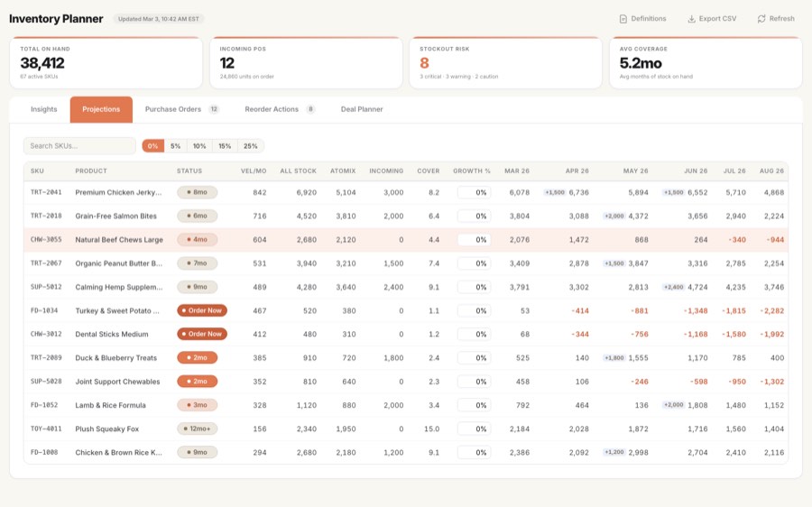
Task: Click the count badge on Reorder Actions
Action: (x=310, y=109)
